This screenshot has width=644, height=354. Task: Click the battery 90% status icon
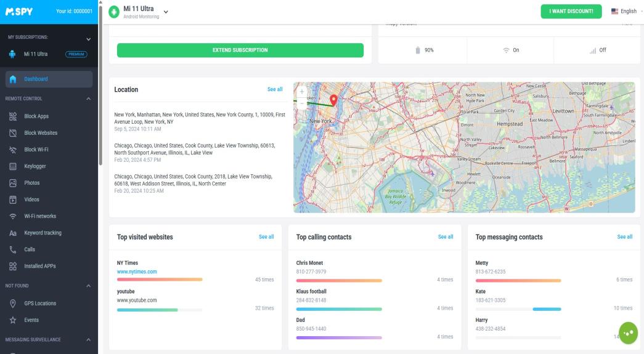pos(418,50)
